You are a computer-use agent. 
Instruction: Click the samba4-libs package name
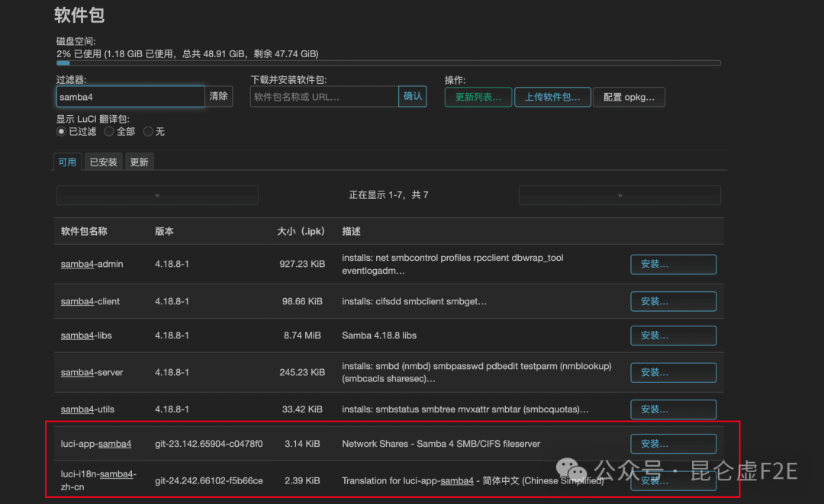pos(86,335)
